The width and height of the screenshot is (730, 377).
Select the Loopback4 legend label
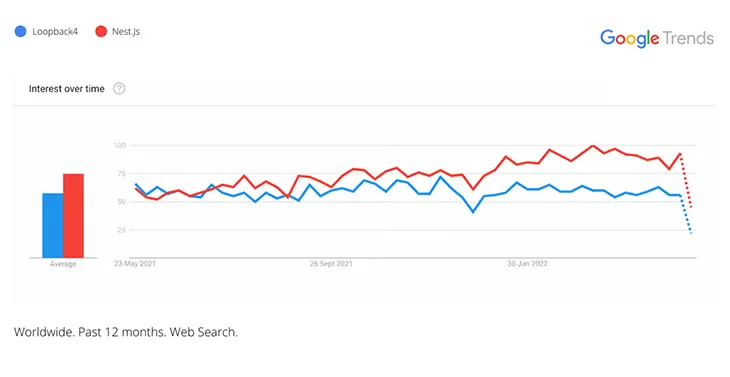pyautogui.click(x=55, y=32)
